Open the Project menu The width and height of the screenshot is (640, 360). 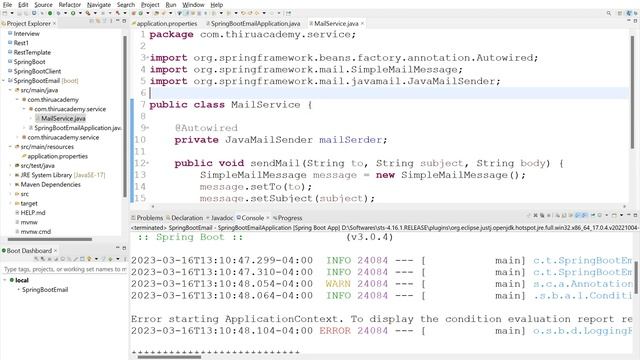[150, 4]
